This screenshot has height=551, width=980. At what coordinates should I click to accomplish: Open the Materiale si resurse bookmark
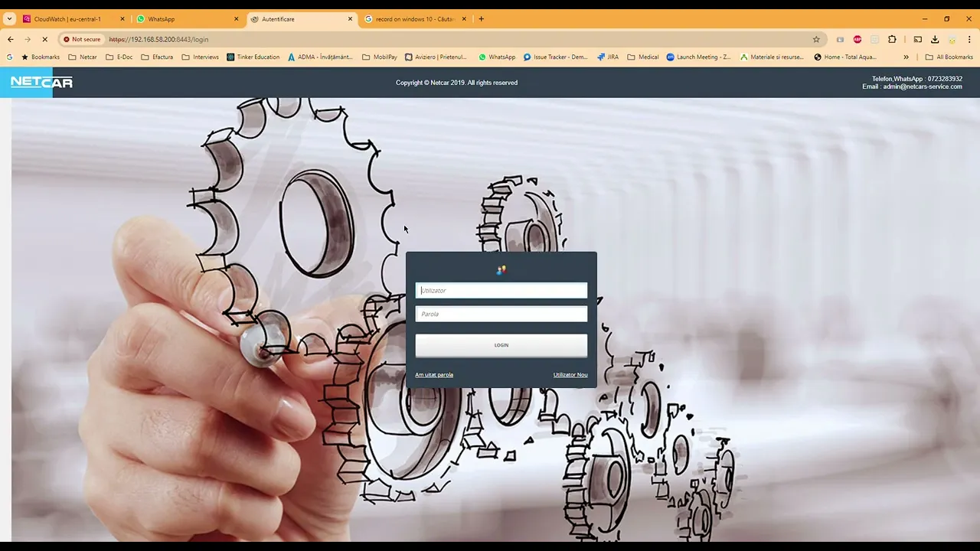(x=772, y=57)
